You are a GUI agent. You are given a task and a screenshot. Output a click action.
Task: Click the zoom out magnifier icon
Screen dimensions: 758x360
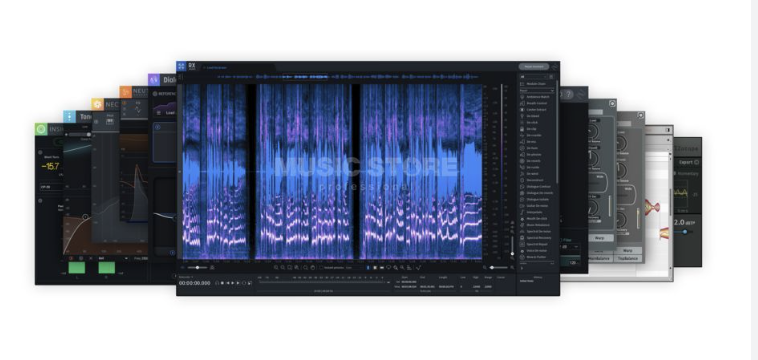tap(283, 267)
